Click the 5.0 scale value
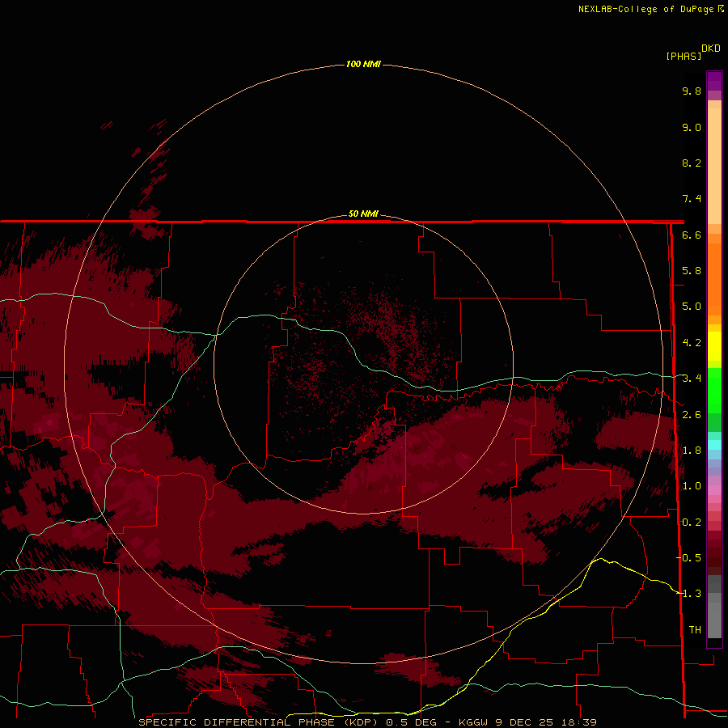The image size is (728, 728). 692,307
